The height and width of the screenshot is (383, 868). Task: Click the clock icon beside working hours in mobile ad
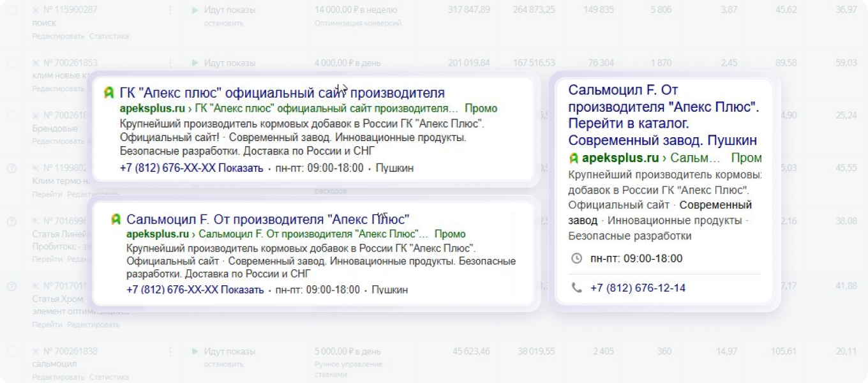pyautogui.click(x=576, y=259)
